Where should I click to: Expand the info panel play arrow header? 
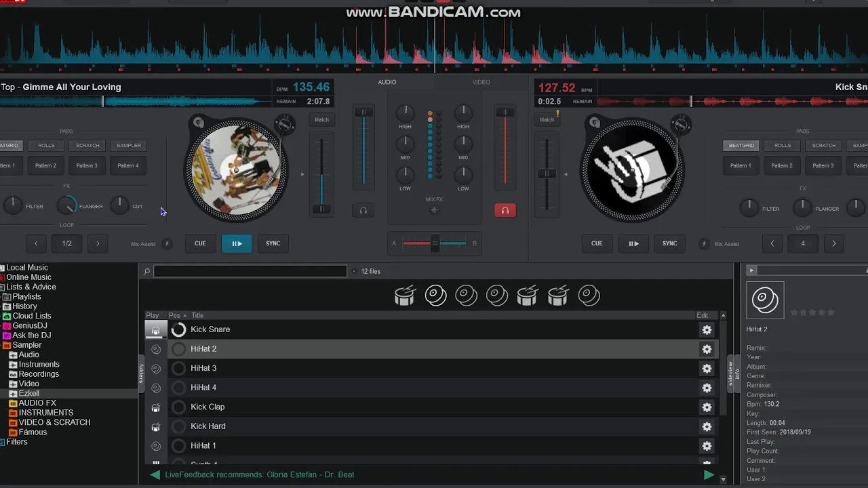pos(751,270)
